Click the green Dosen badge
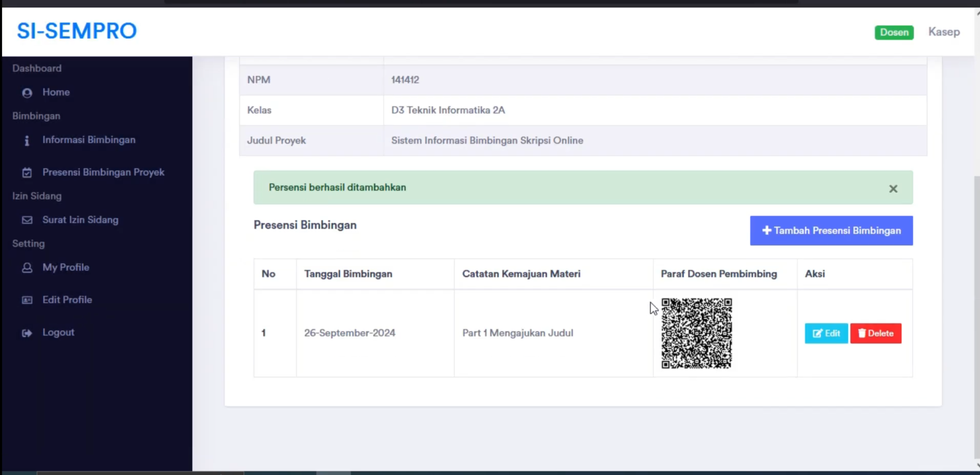980x475 pixels. [894, 32]
